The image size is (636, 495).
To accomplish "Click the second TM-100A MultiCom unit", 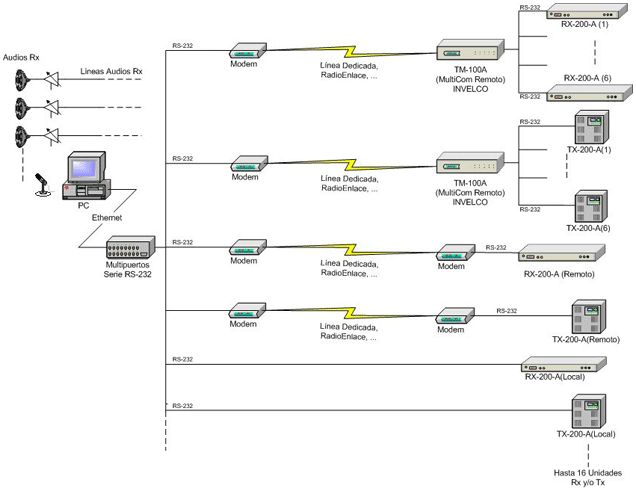I will [470, 163].
